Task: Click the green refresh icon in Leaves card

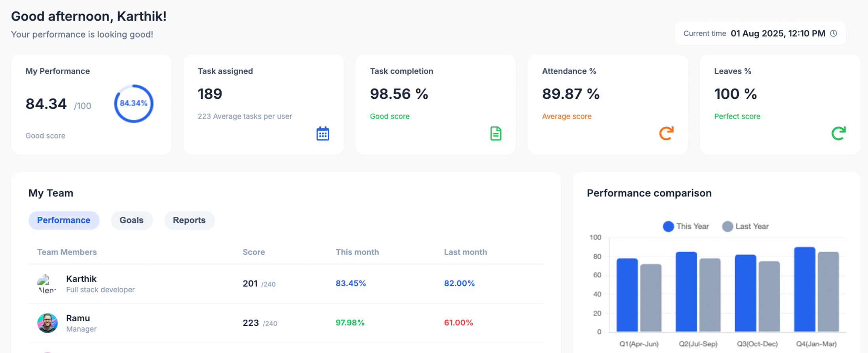Action: (x=838, y=133)
